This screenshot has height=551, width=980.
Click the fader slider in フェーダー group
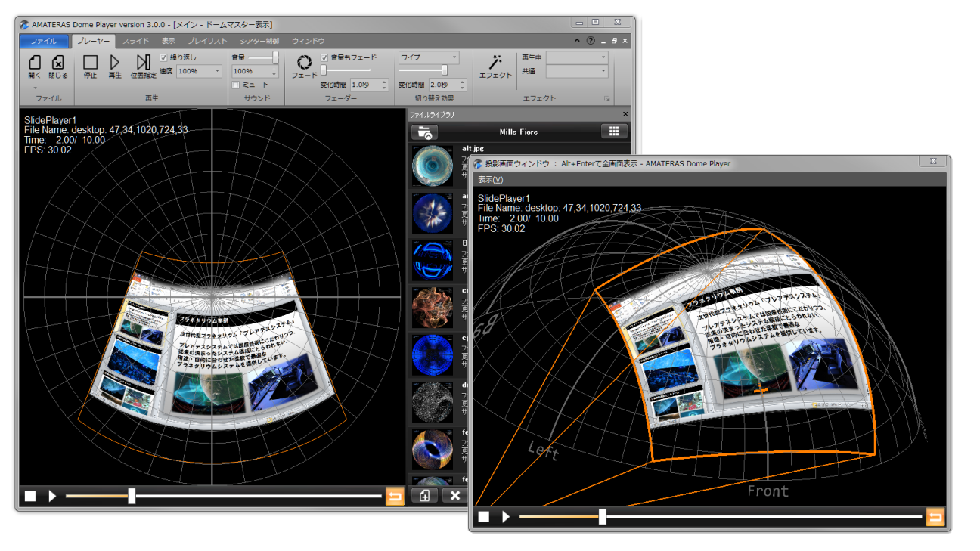[324, 70]
